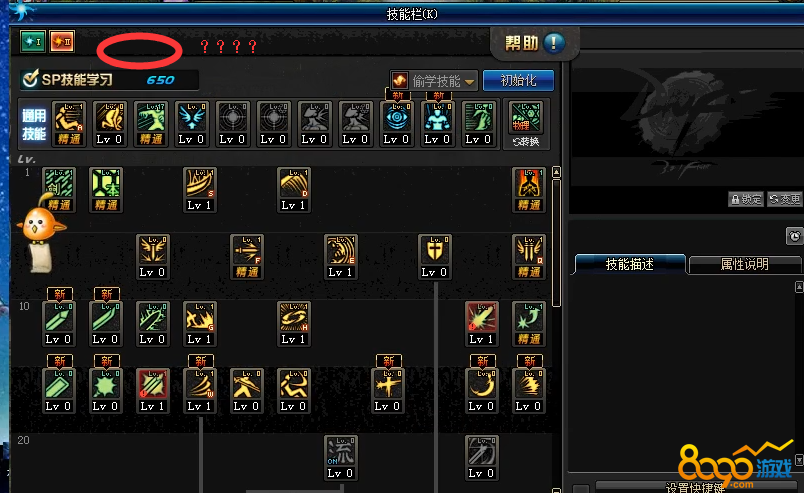Click the clock icon in right panel

(794, 236)
